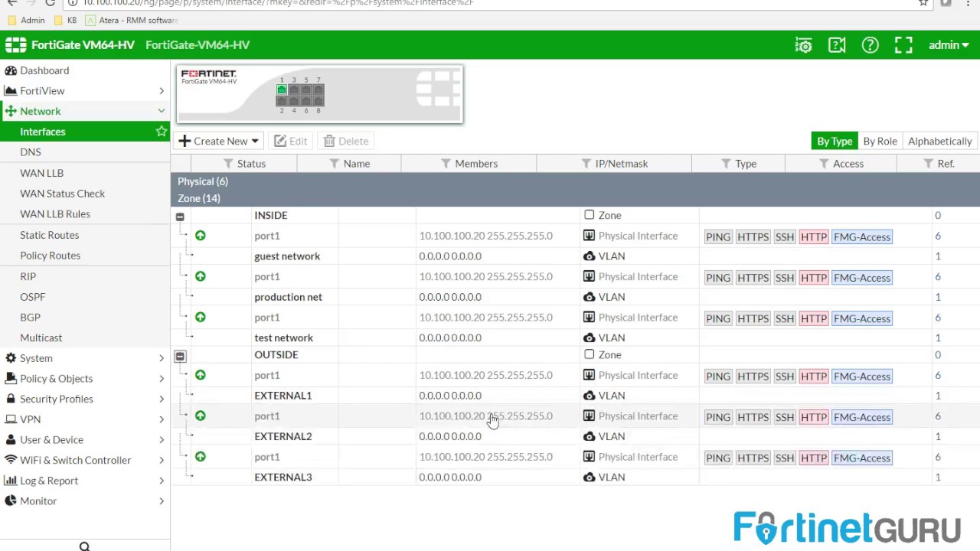Viewport: 980px width, 551px height.
Task: Expand Log & Report menu
Action: pos(84,481)
